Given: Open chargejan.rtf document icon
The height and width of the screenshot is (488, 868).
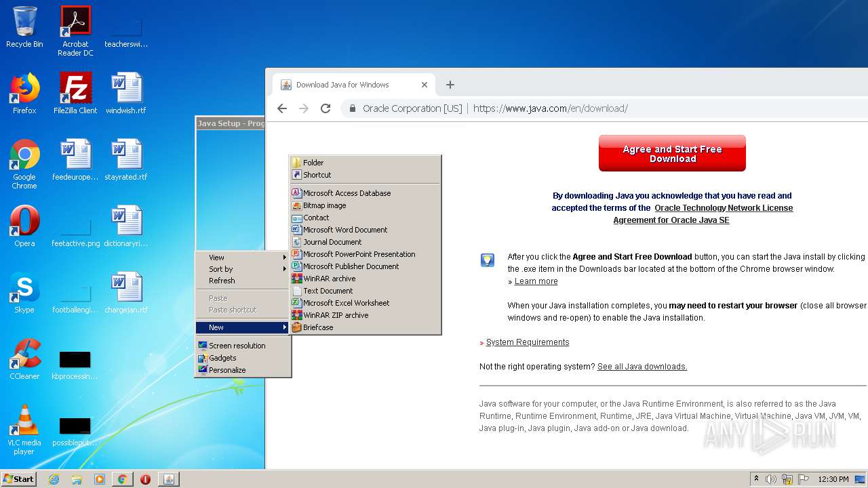Looking at the screenshot, I should 126,293.
